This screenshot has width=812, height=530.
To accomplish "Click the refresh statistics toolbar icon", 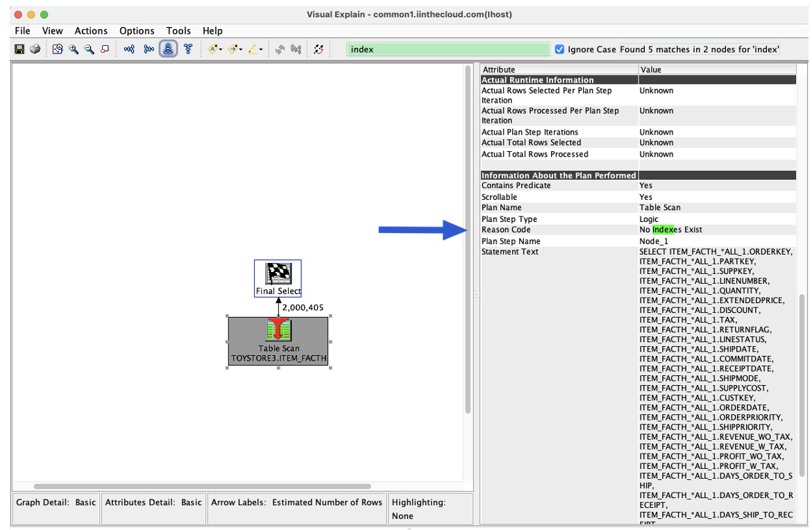I will pyautogui.click(x=319, y=49).
